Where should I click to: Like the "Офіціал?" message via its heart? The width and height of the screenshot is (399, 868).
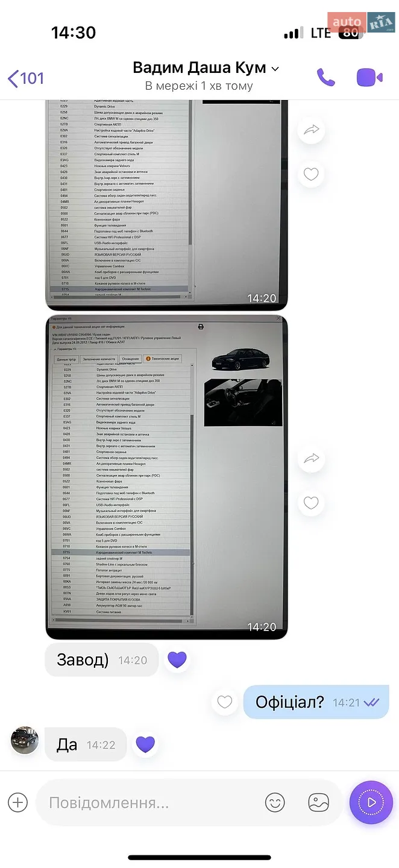pos(225,702)
